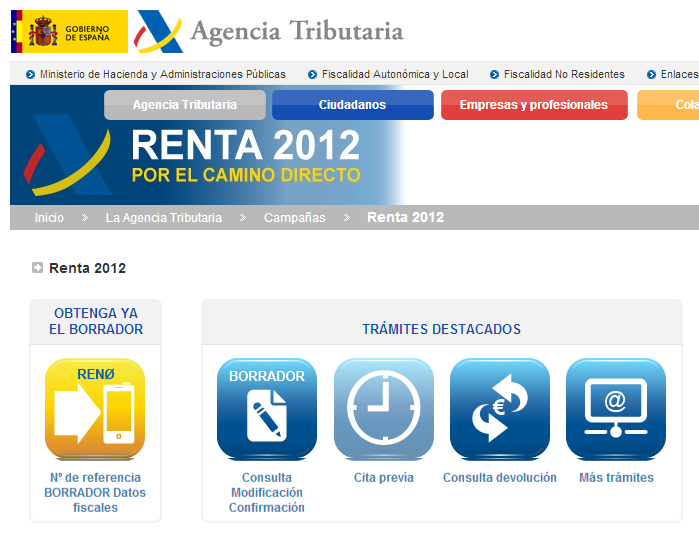699x535 pixels.
Task: Click arrow bullet beside Ministerio de Hacienda
Action: (30, 74)
